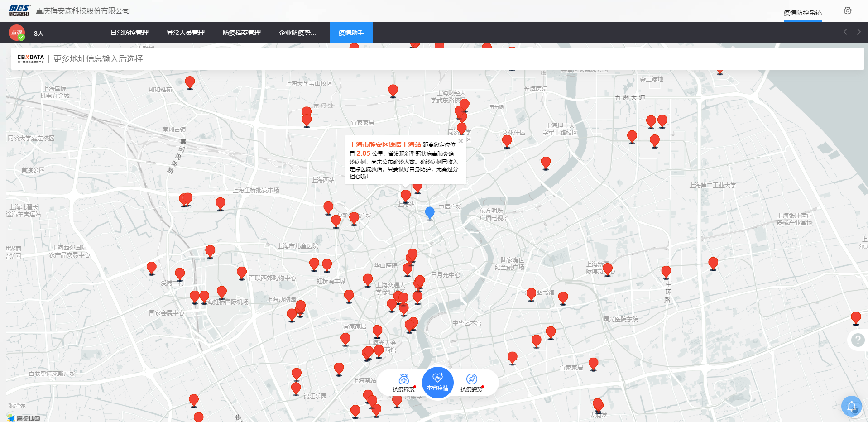The image size is (868, 422).
Task: Open the 企业防疫势... menu item
Action: click(297, 33)
